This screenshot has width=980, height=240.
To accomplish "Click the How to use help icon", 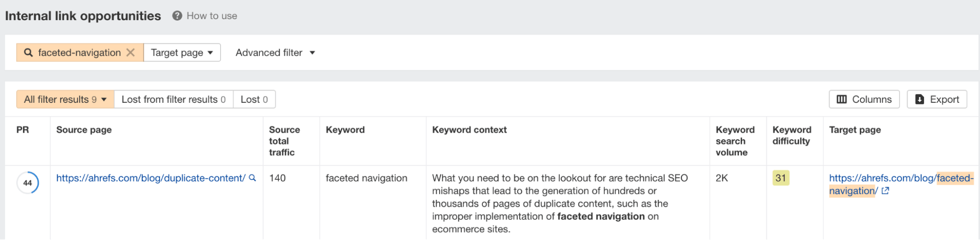I will [177, 16].
